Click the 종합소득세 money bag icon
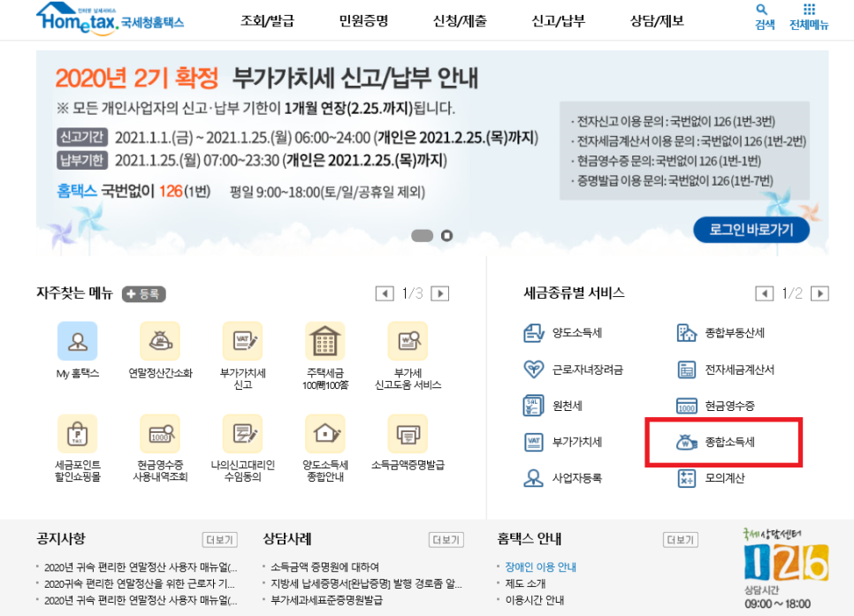The width and height of the screenshot is (854, 616). click(x=686, y=442)
